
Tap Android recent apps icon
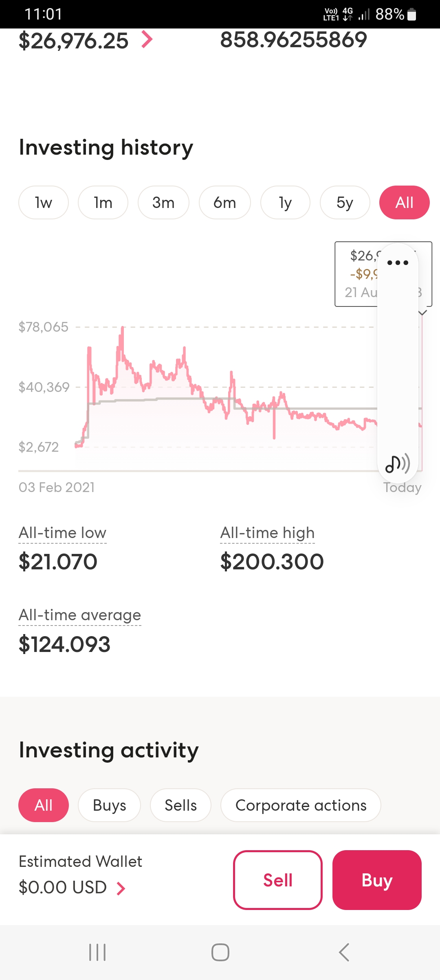click(97, 952)
